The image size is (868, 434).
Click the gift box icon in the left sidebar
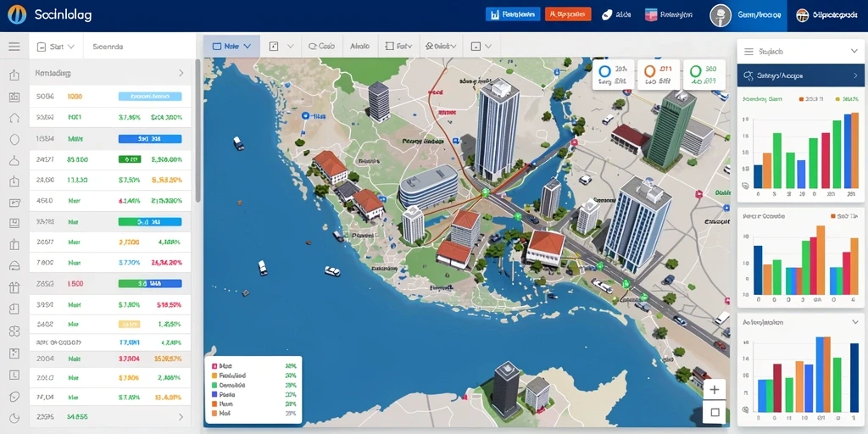pyautogui.click(x=15, y=287)
